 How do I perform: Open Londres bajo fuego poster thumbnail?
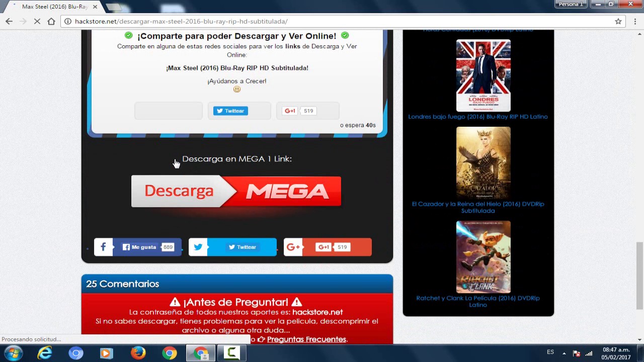click(483, 75)
